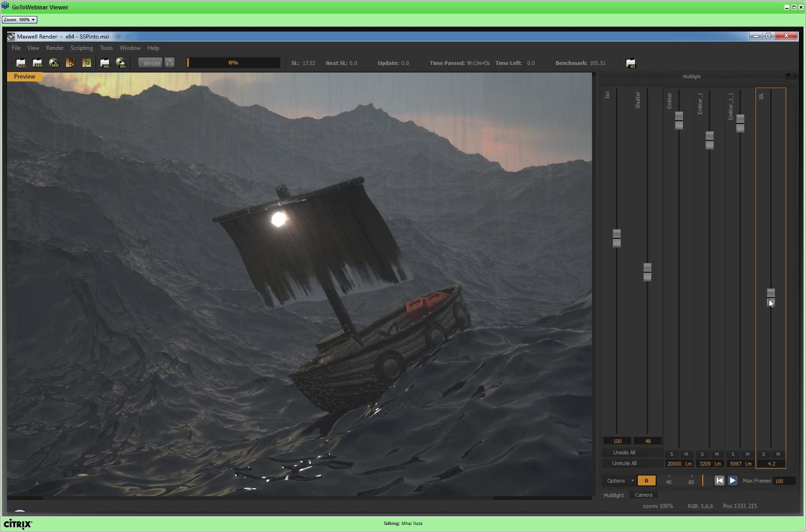Click the rendered boat preview image
Viewport: 806px width, 532px height.
pos(300,284)
